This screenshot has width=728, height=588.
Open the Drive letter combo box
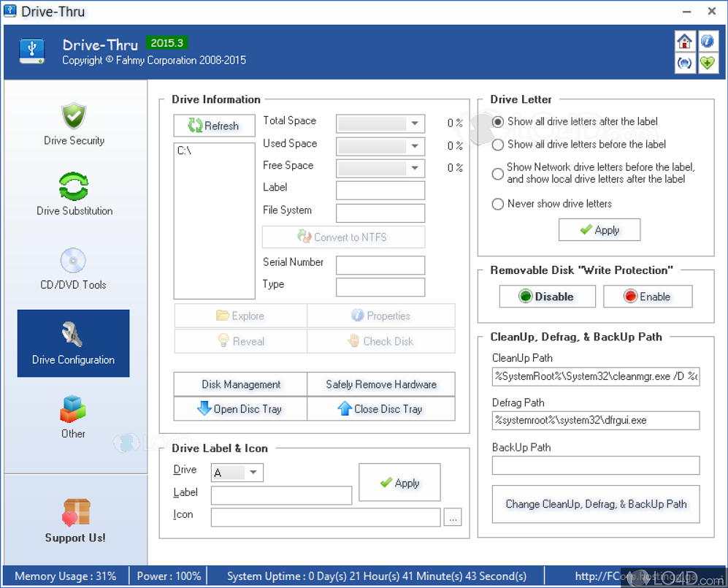[x=253, y=473]
